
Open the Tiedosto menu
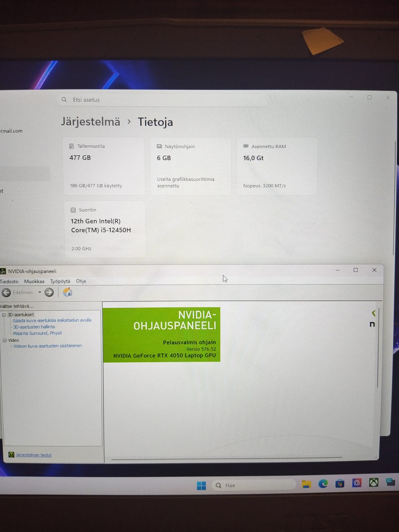[x=9, y=282]
